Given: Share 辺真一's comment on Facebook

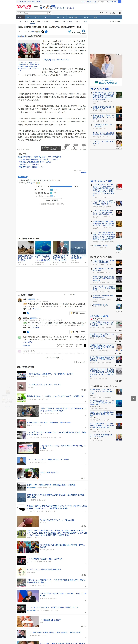Looking at the screenshot, I should click(28, 313).
